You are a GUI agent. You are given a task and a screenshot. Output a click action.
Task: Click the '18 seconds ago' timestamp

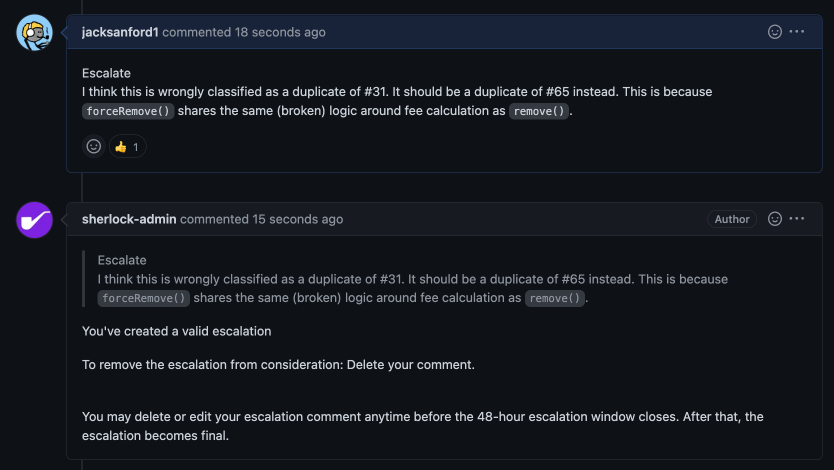pyautogui.click(x=280, y=32)
